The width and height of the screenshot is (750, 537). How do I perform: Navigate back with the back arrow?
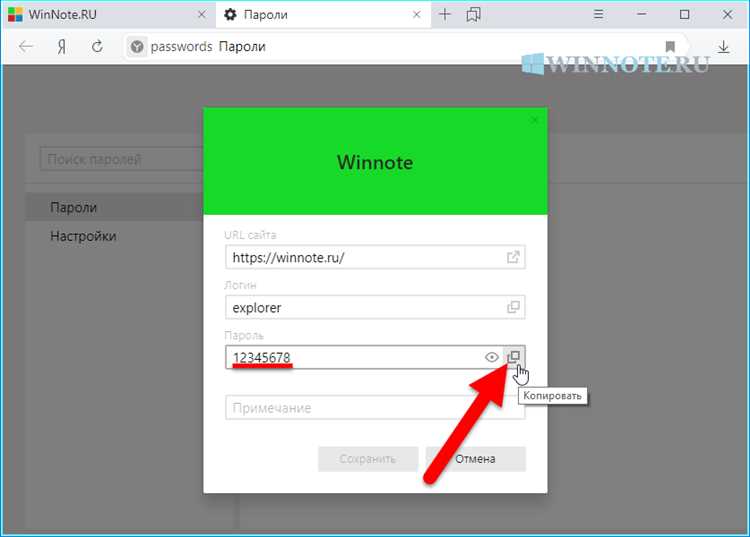[x=27, y=47]
